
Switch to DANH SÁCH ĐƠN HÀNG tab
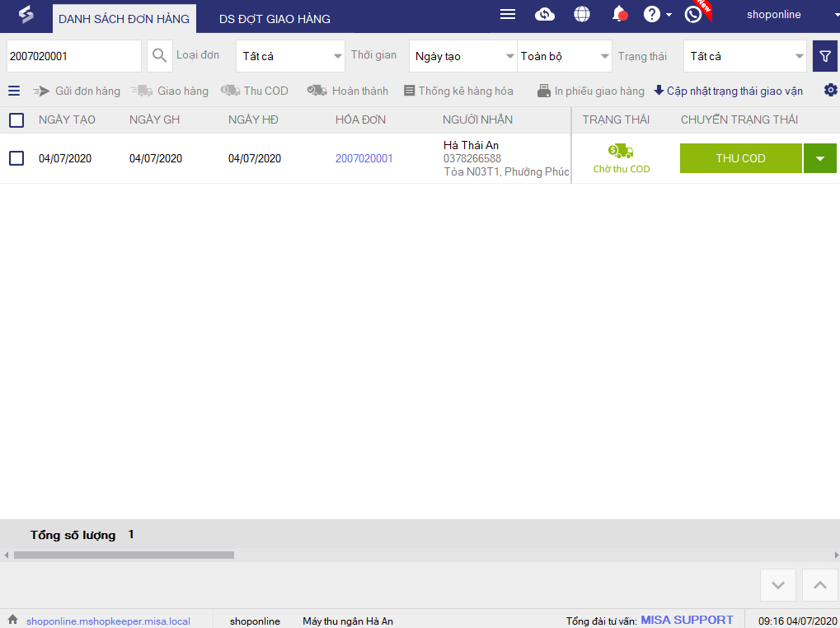(124, 19)
